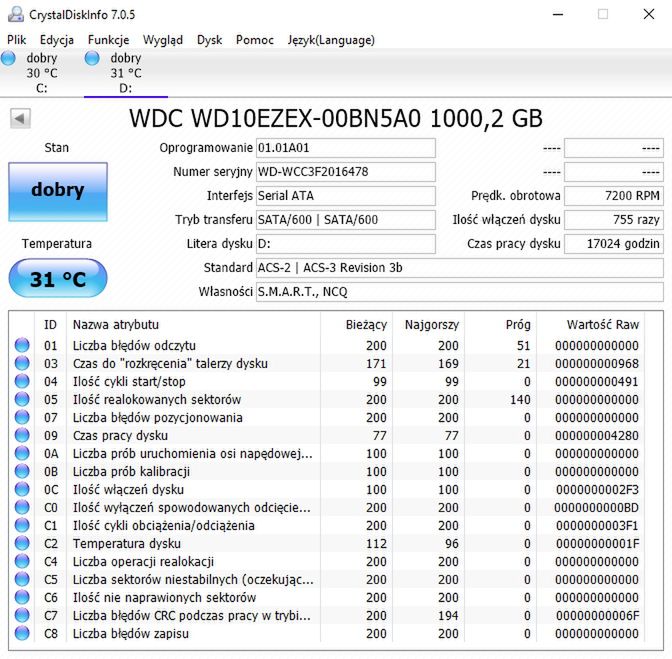Click status orb of attribute C5 pending sectors

pyautogui.click(x=22, y=579)
